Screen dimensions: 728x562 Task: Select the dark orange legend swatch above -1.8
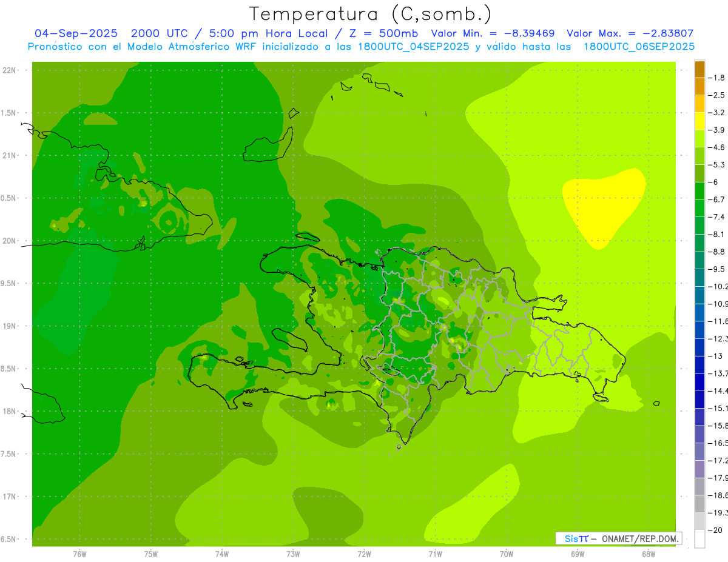699,69
